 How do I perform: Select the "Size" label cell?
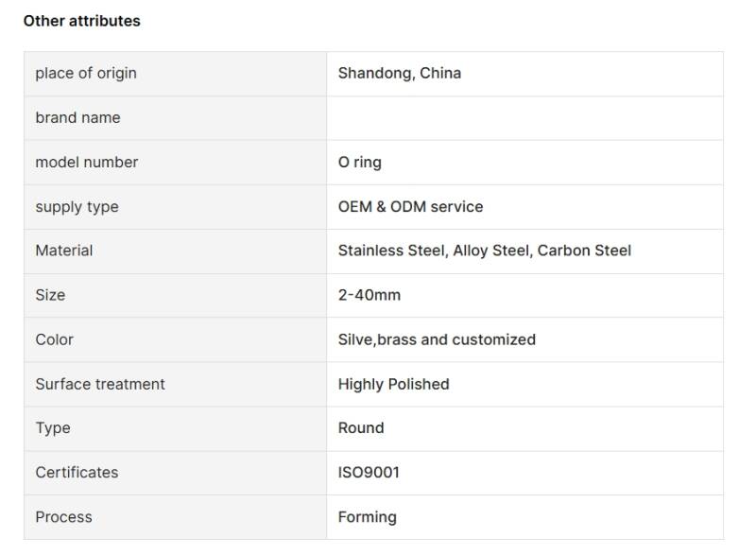(50, 295)
